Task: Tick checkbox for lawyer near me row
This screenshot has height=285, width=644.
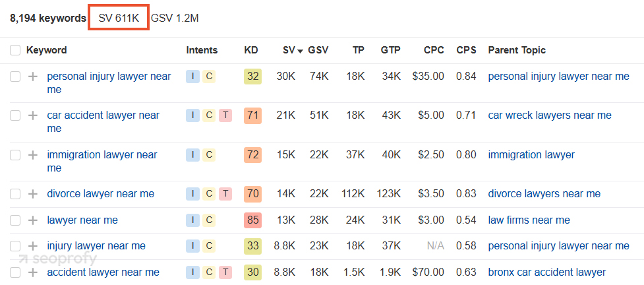Action: pos(15,220)
